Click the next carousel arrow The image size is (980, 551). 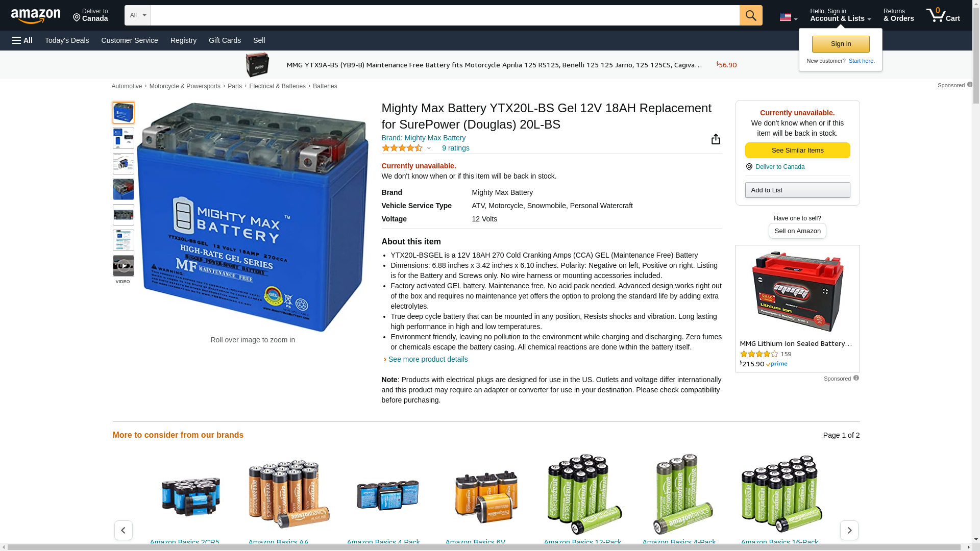pyautogui.click(x=849, y=530)
